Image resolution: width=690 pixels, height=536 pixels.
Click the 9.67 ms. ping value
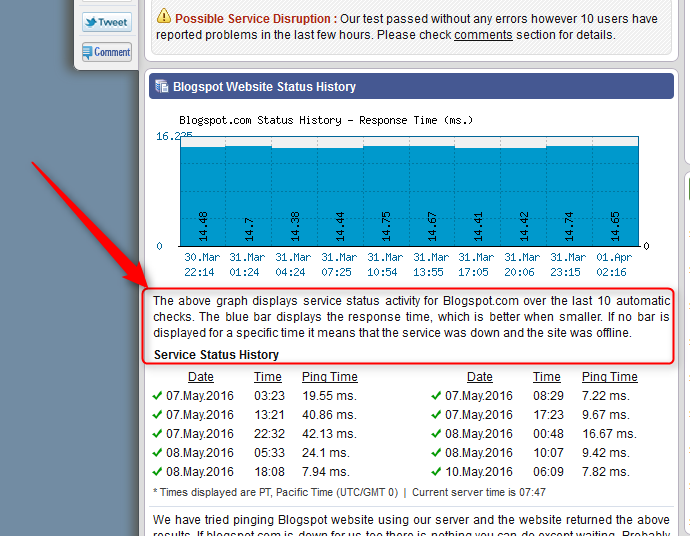coord(606,415)
